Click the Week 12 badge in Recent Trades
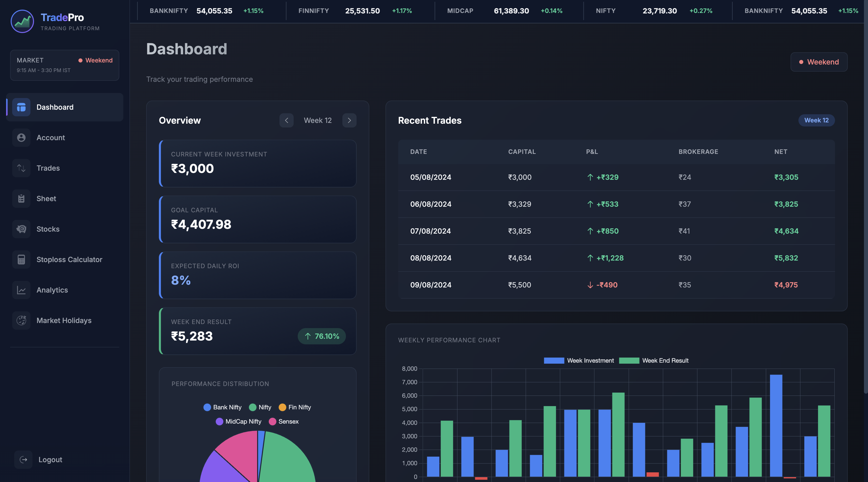Screen dimensions: 868x482 tap(816, 120)
